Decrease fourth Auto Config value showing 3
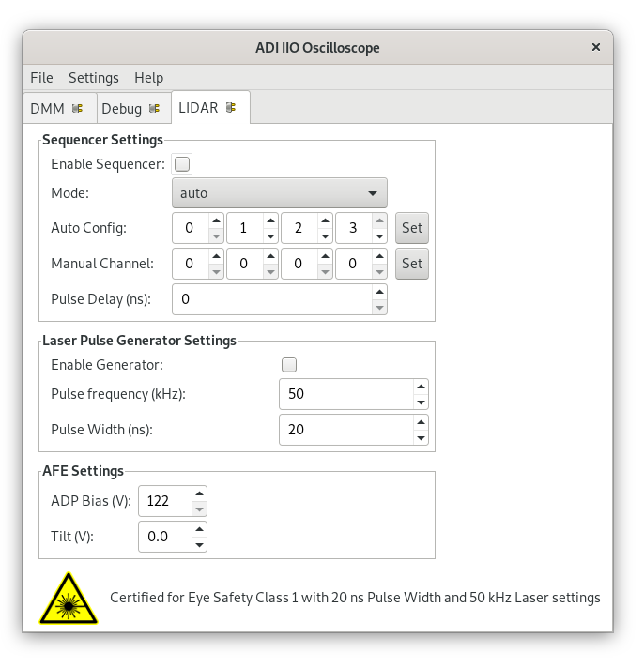This screenshot has width=644, height=668. coord(379,236)
